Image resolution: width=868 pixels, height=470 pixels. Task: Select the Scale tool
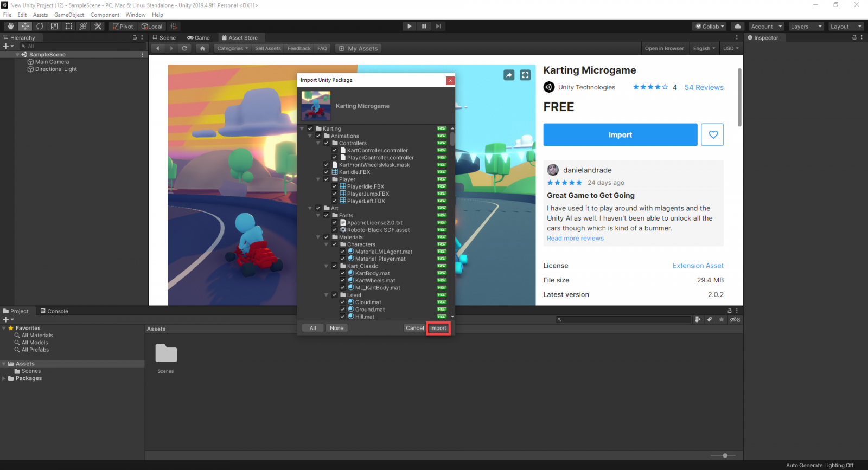[x=54, y=26]
